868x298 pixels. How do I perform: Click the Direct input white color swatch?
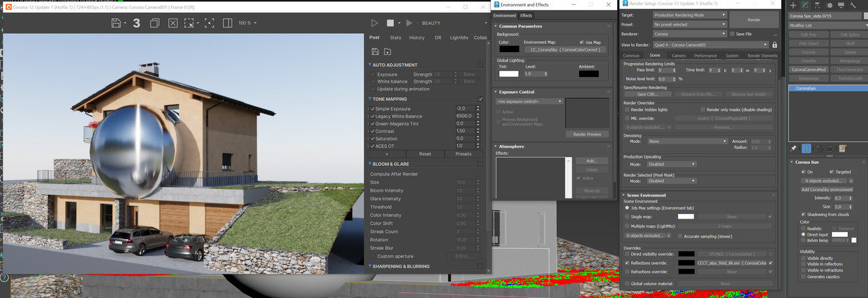coord(840,234)
